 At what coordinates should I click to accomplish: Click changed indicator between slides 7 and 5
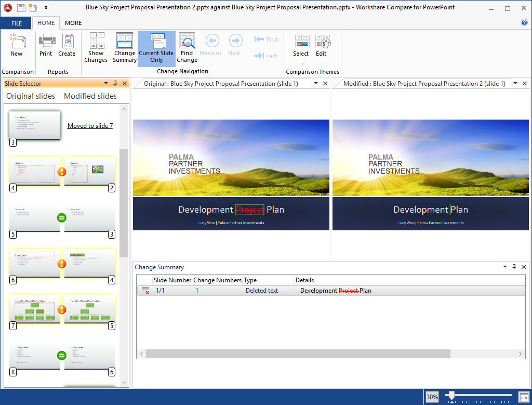point(62,309)
